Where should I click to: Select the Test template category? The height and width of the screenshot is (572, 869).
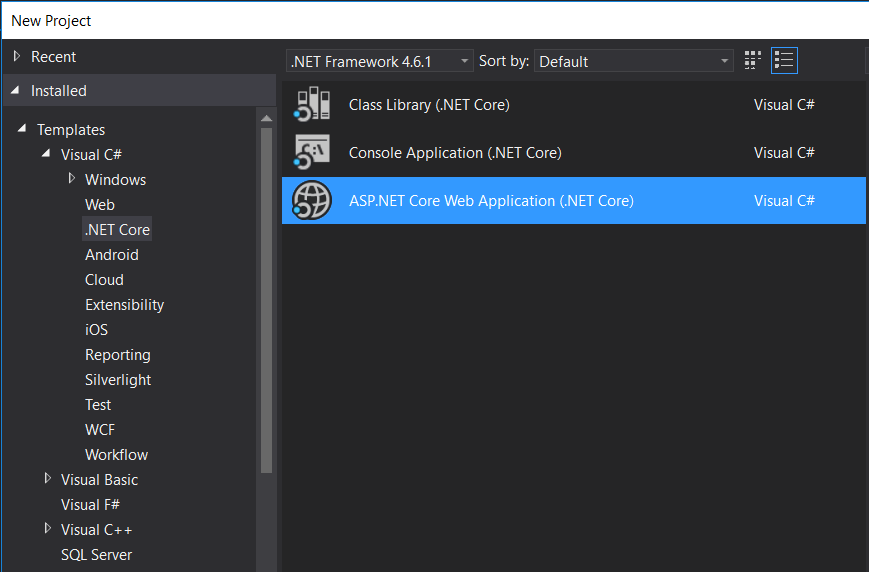98,405
